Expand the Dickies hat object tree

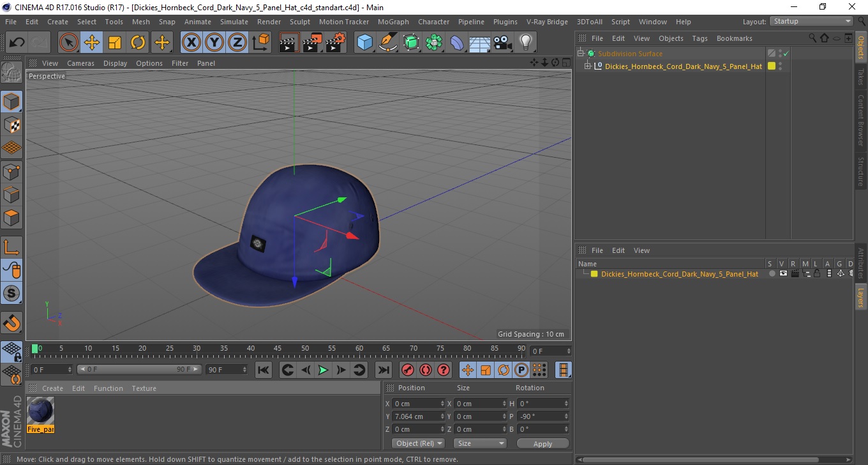pos(588,66)
